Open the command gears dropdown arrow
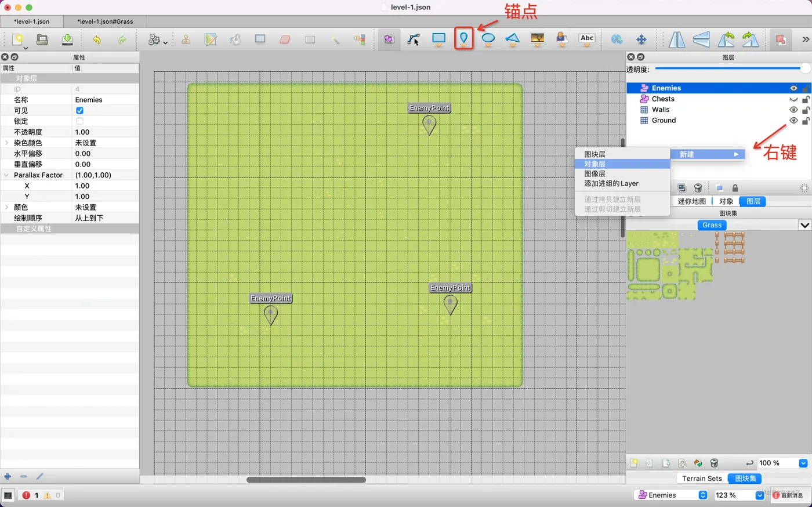The height and width of the screenshot is (507, 812). 165,42
